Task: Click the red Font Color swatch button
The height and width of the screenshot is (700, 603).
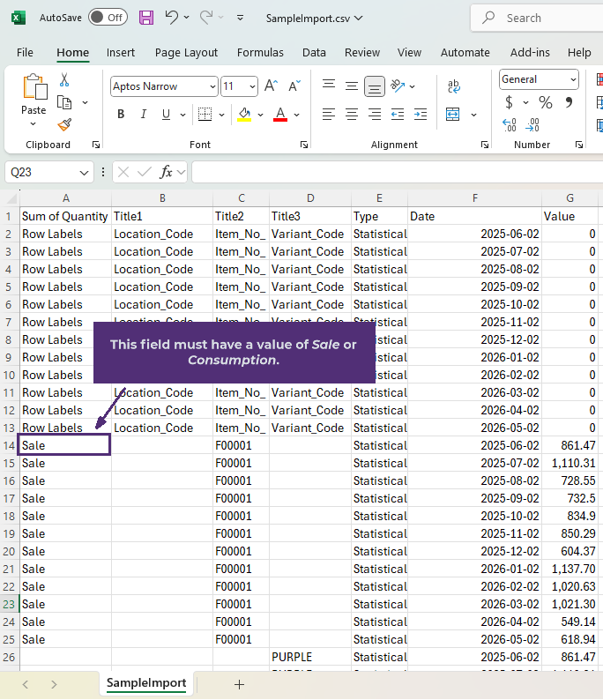Action: point(280,115)
